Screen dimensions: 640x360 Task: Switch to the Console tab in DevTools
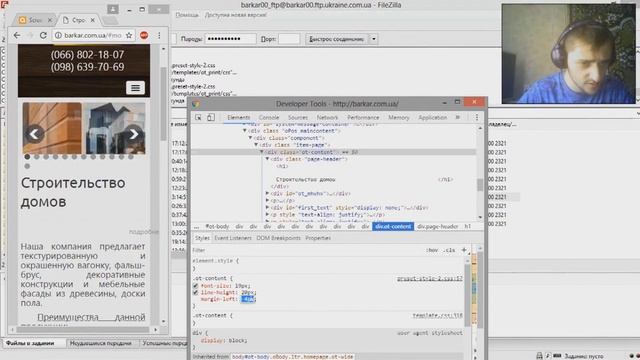[269, 118]
